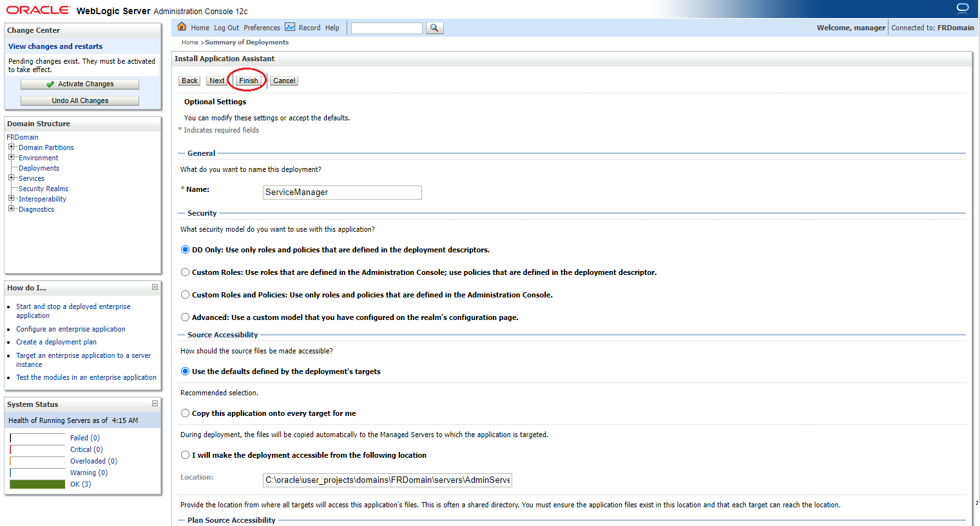
Task: Expand Diagnostics tree node
Action: coord(11,209)
